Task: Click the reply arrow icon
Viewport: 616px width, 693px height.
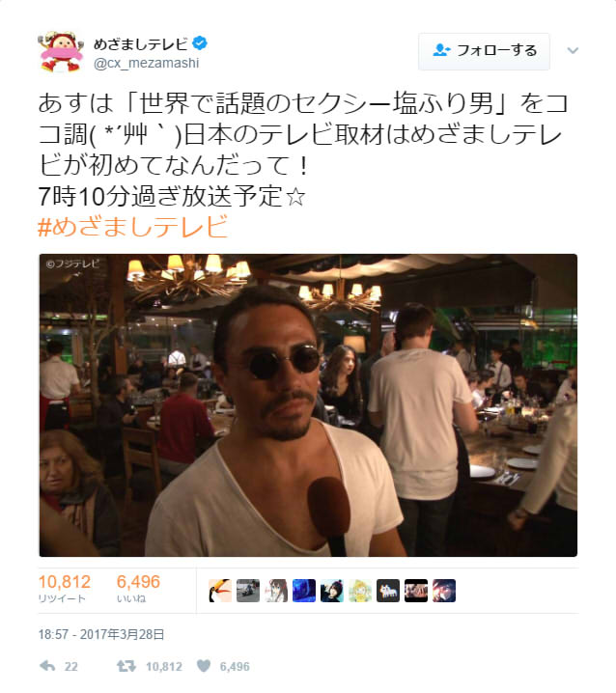Action: tap(47, 666)
